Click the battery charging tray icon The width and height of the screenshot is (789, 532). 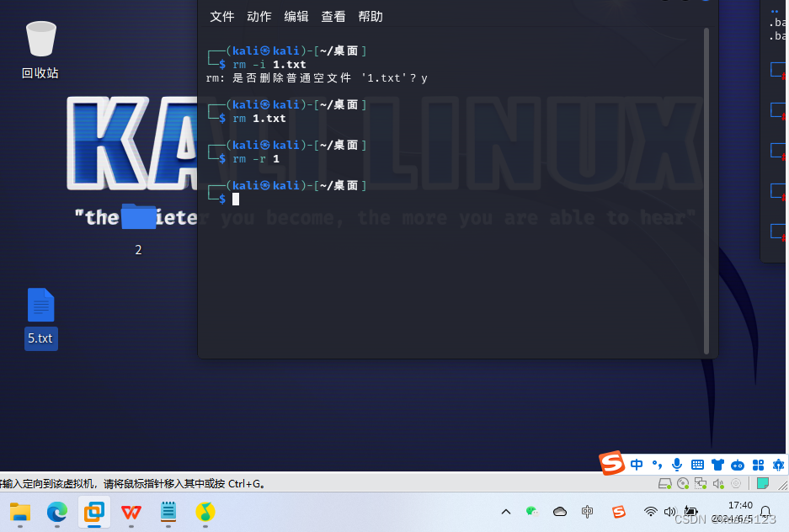click(690, 512)
